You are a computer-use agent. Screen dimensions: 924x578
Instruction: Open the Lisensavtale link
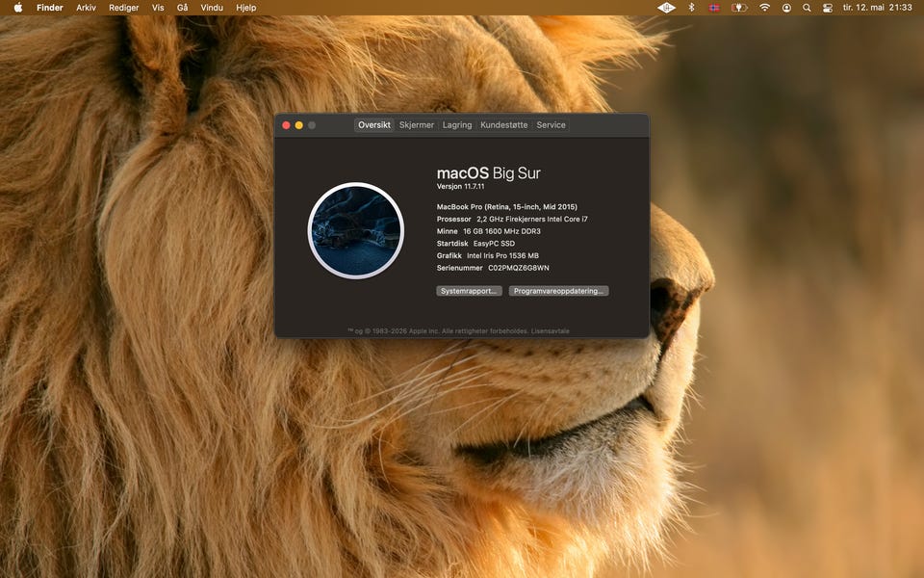click(550, 330)
